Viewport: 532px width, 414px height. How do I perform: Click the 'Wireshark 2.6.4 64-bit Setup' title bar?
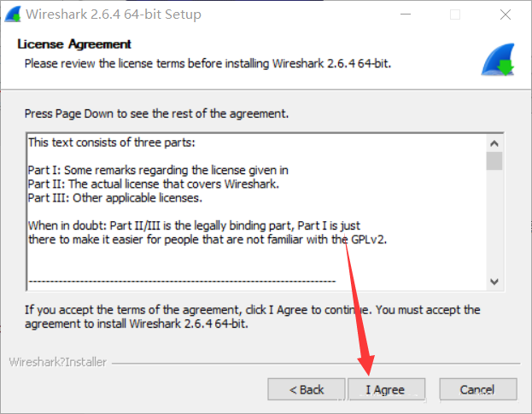[x=114, y=15]
